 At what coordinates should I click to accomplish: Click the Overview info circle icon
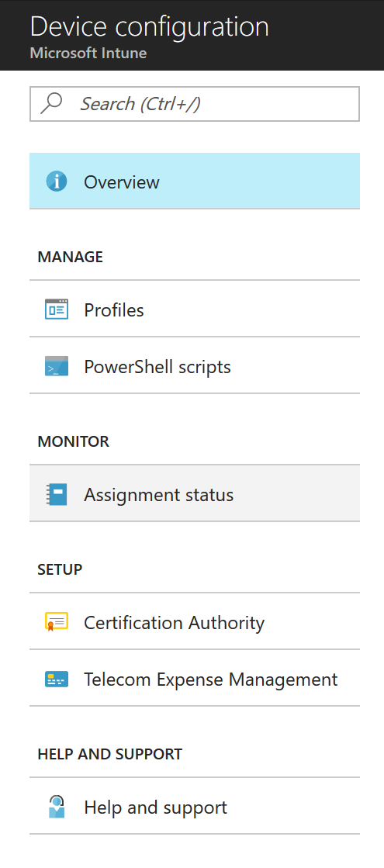(x=57, y=182)
